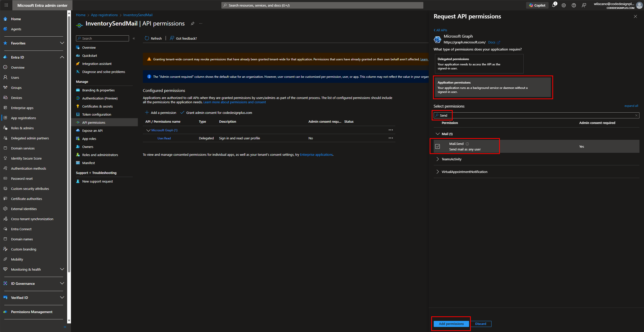Click the help question mark icon
Screen dimensions: 644x332
(574, 5)
